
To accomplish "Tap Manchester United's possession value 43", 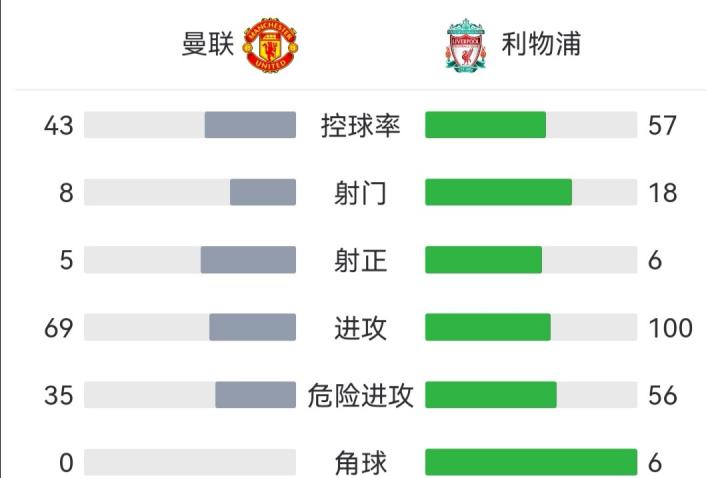I will (x=59, y=125).
